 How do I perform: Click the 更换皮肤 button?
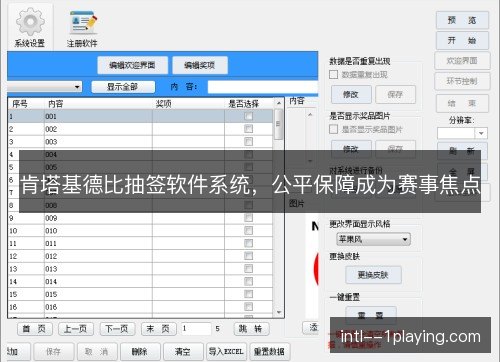coord(373,275)
